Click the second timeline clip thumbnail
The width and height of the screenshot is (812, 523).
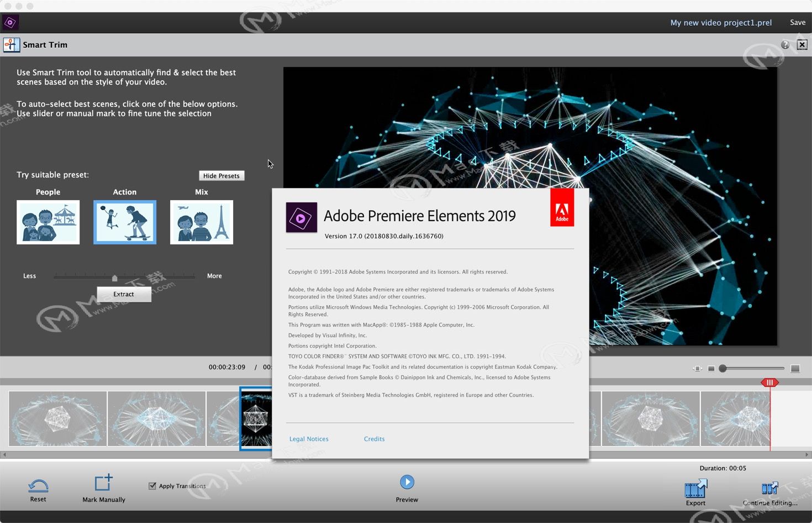pyautogui.click(x=157, y=419)
